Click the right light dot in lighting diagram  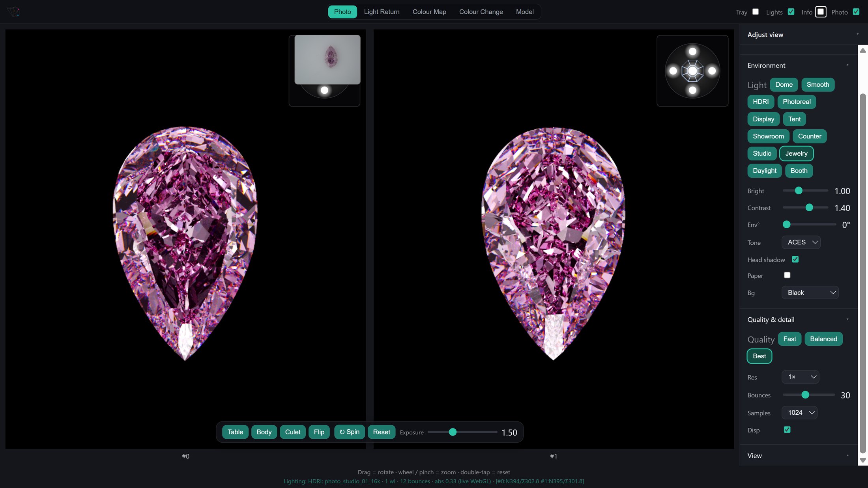click(x=712, y=71)
